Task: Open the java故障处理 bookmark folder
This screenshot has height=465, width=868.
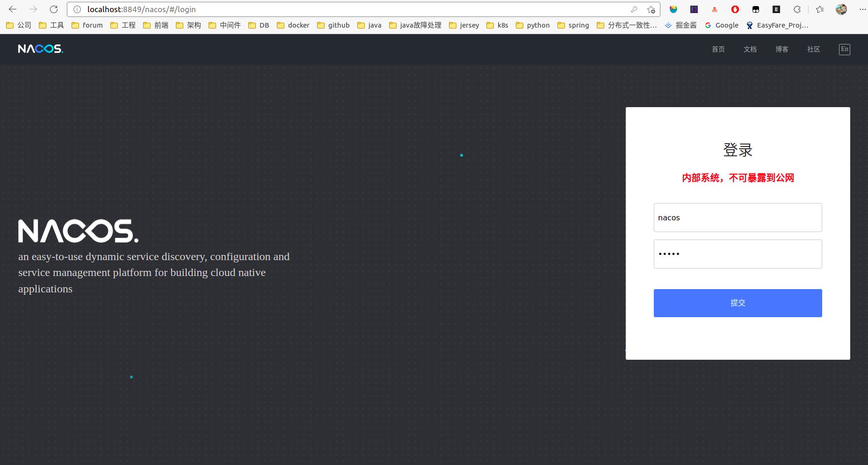Action: 415,25
